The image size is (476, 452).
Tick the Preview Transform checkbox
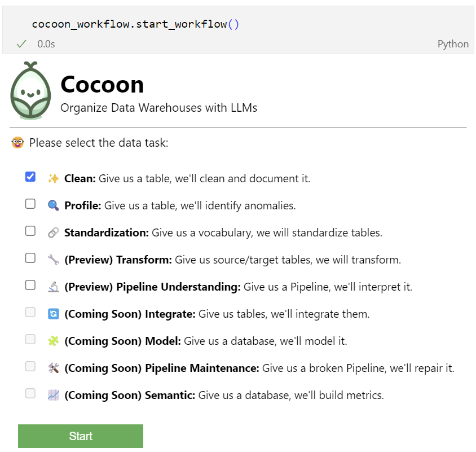(x=30, y=258)
